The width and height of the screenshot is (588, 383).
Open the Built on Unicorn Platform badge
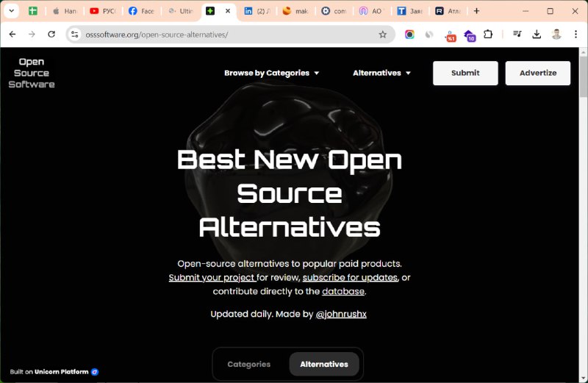54,372
